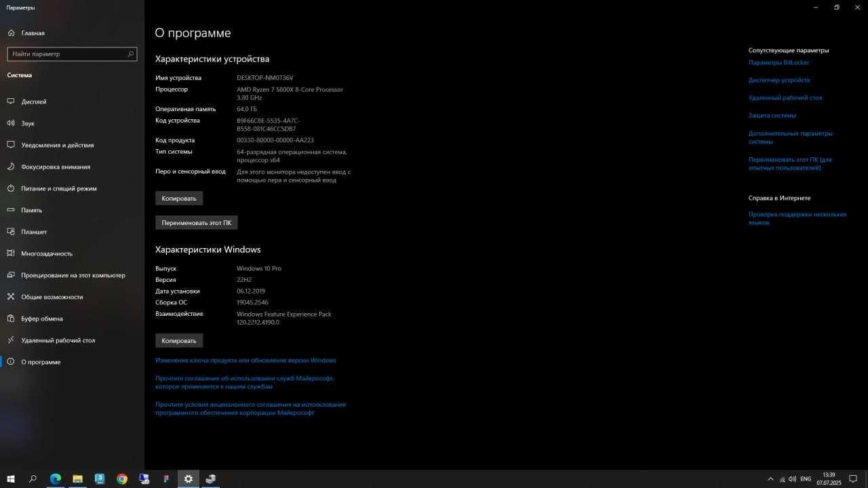Click the Windows Feature Experience Pack value

tap(284, 319)
